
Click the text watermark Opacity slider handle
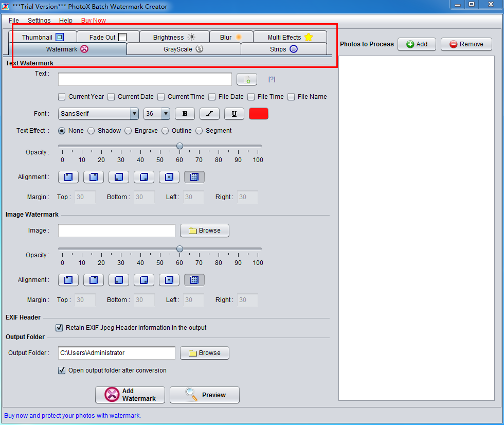[x=179, y=146]
